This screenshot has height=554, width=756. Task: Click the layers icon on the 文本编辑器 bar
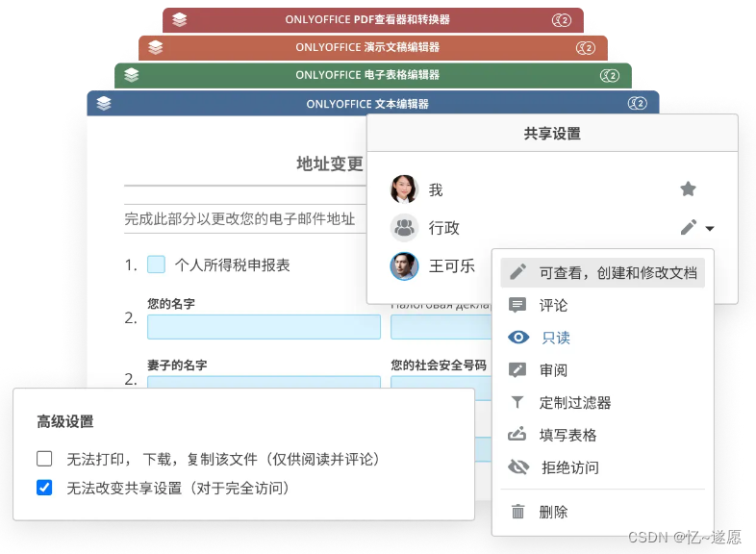tap(104, 103)
